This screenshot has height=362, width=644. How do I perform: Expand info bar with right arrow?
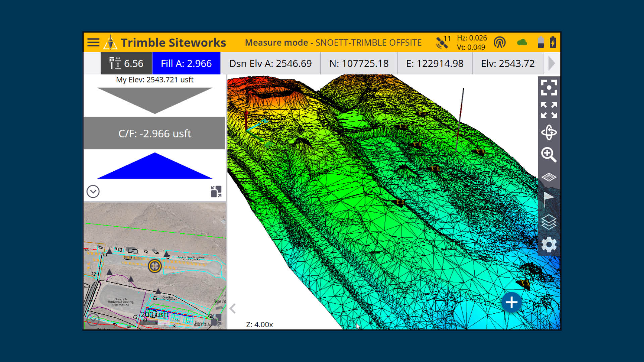tap(551, 63)
